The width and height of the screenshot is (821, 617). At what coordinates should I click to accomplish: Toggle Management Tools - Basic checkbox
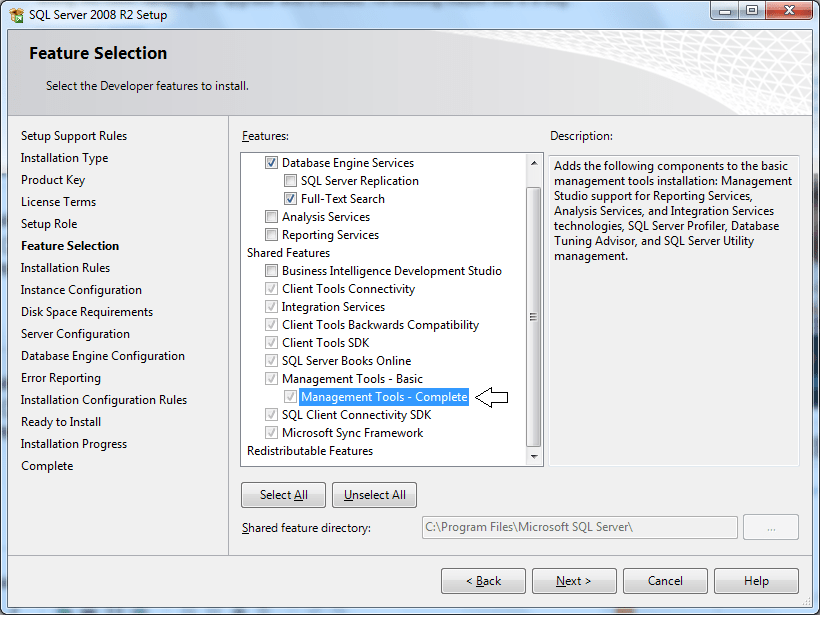pyautogui.click(x=271, y=379)
